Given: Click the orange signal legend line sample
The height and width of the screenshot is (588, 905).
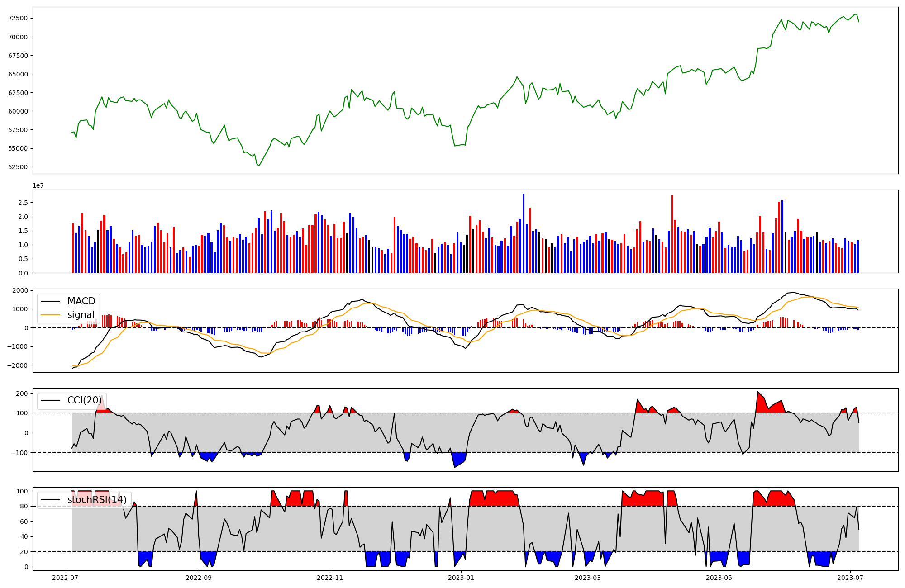Looking at the screenshot, I should [x=50, y=315].
